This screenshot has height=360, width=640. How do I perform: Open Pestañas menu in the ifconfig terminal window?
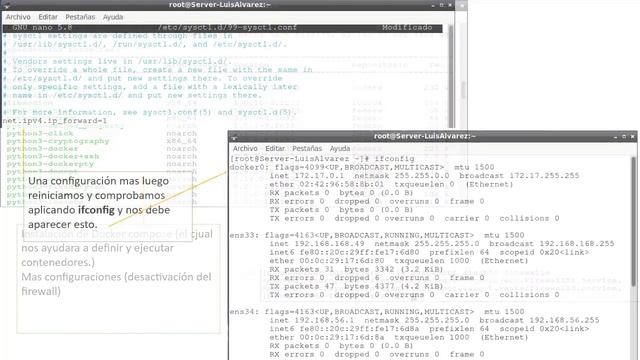pyautogui.click(x=307, y=148)
